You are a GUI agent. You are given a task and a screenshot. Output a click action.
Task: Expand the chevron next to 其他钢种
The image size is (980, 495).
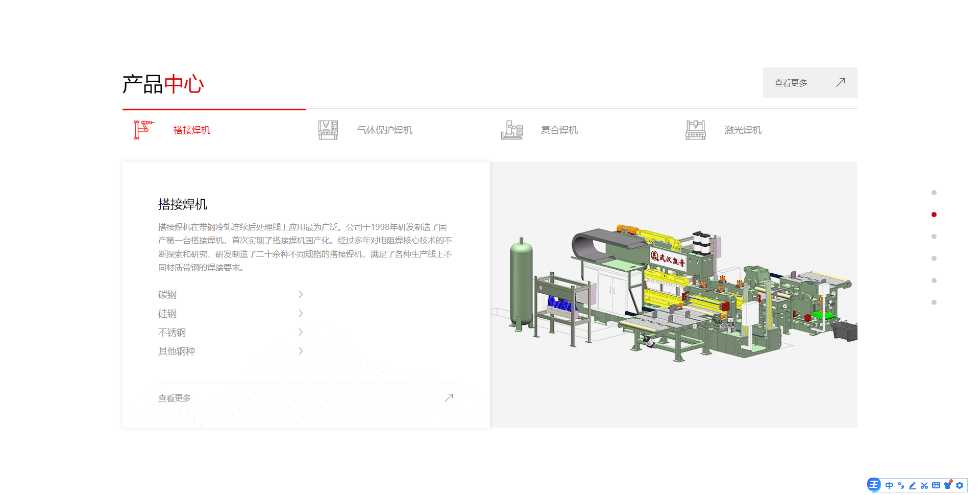301,351
